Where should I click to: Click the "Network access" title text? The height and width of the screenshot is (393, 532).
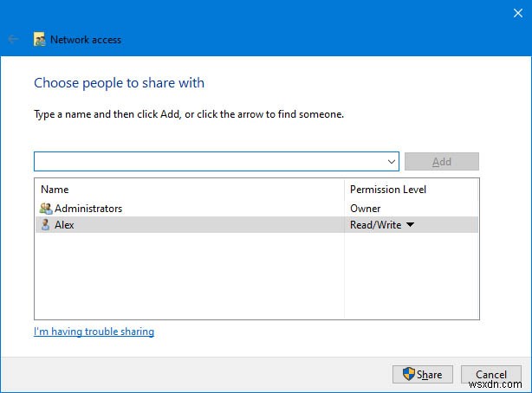(86, 40)
